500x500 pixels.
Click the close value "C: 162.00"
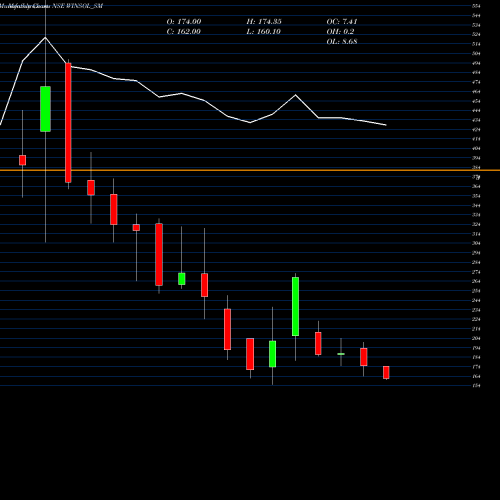183,32
